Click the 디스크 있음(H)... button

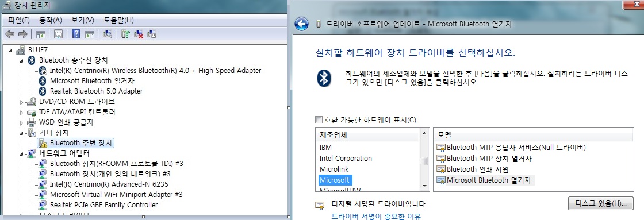[600, 203]
